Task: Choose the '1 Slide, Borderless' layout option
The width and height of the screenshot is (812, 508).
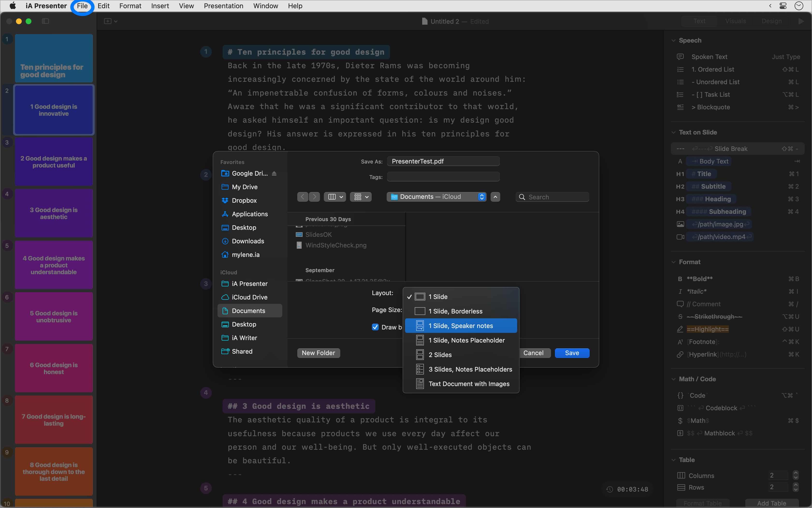Action: click(x=461, y=311)
